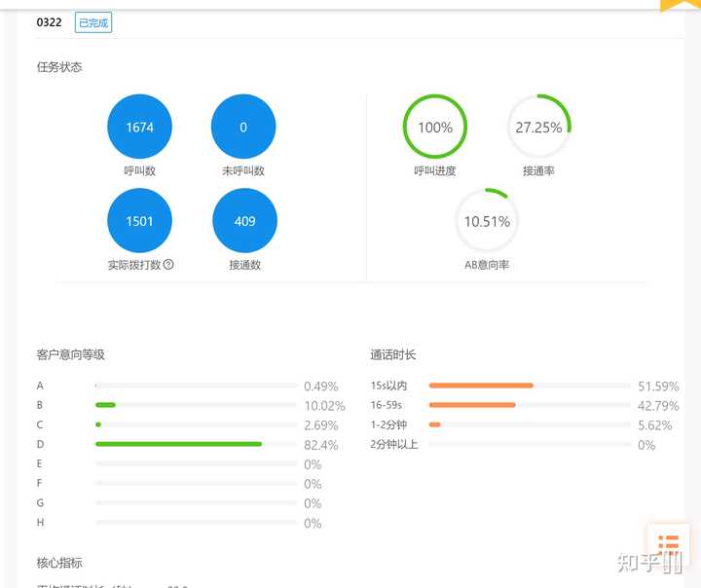Click the 2.69% value for grade C
The height and width of the screenshot is (588, 701).
321,425
